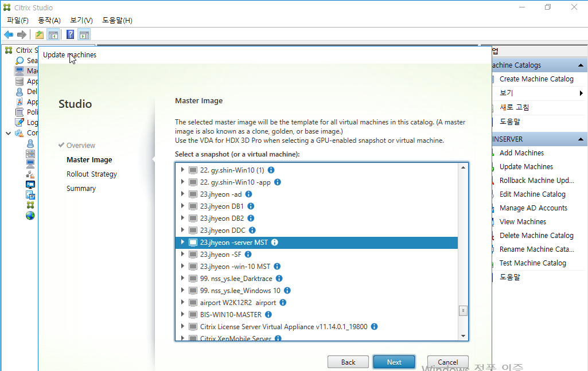Click Create Machine Catalog action
Viewport: 588px width, 371px height.
point(536,79)
